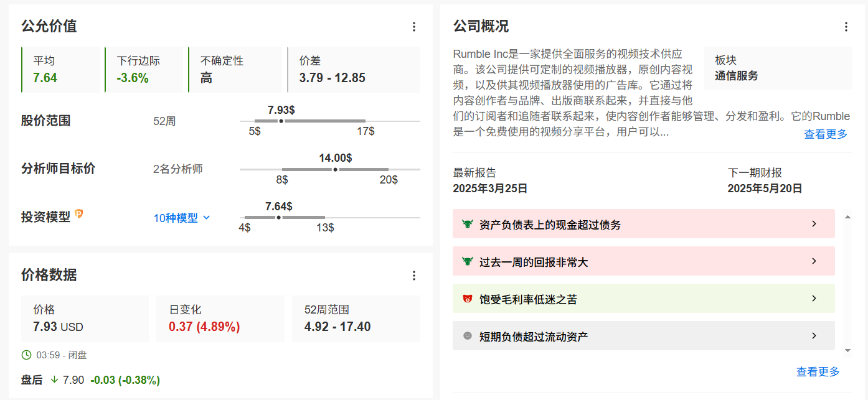
Task: Expand the 短期负债超过流动资产 row chevron
Action: point(814,336)
